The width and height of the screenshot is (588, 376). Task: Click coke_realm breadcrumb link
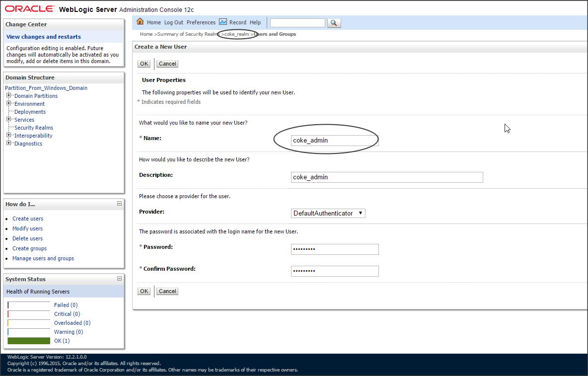[236, 34]
